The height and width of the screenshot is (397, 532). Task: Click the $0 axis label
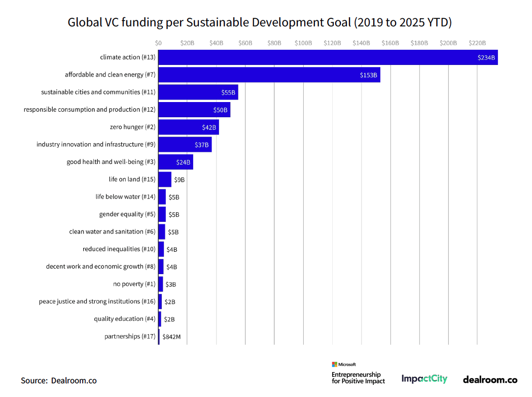158,43
